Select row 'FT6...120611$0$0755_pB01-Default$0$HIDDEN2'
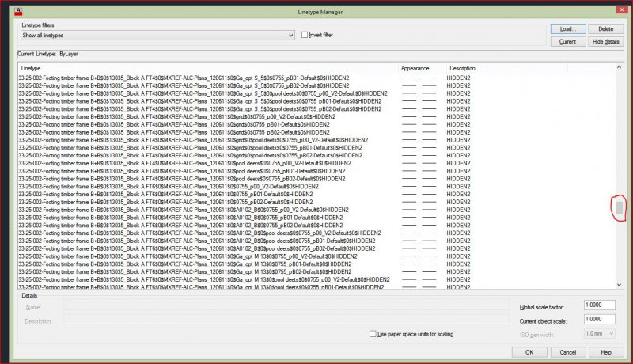The image size is (633, 364). (x=317, y=194)
